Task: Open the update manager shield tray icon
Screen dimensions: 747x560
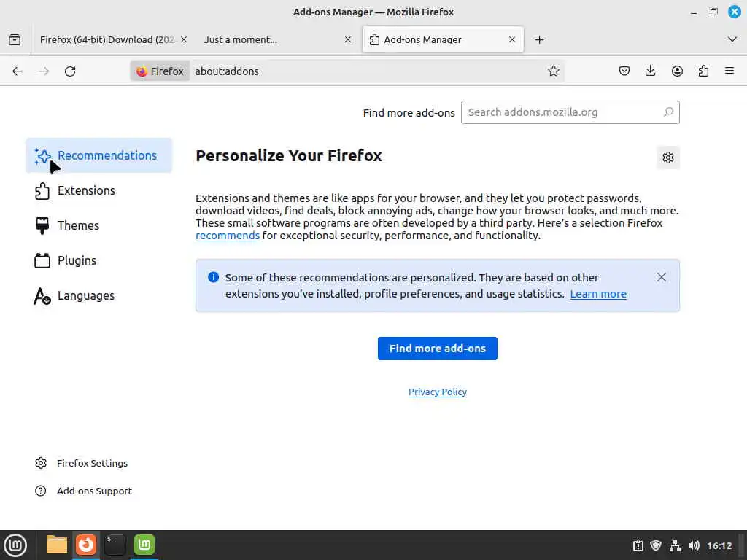Action: [656, 545]
